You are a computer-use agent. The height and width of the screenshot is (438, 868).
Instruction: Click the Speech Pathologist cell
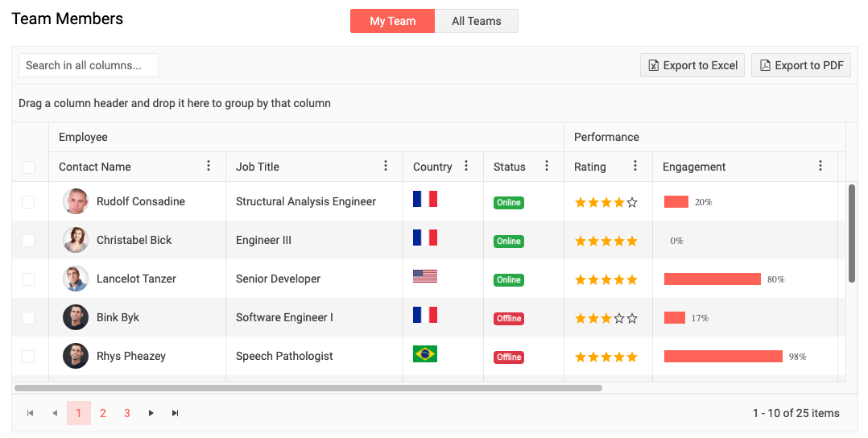[x=314, y=356]
